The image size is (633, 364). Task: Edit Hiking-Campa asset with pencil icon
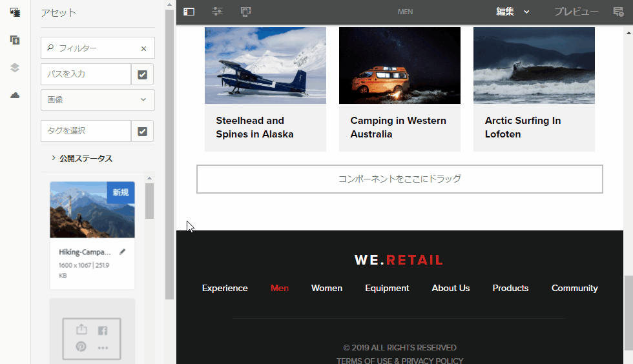122,252
